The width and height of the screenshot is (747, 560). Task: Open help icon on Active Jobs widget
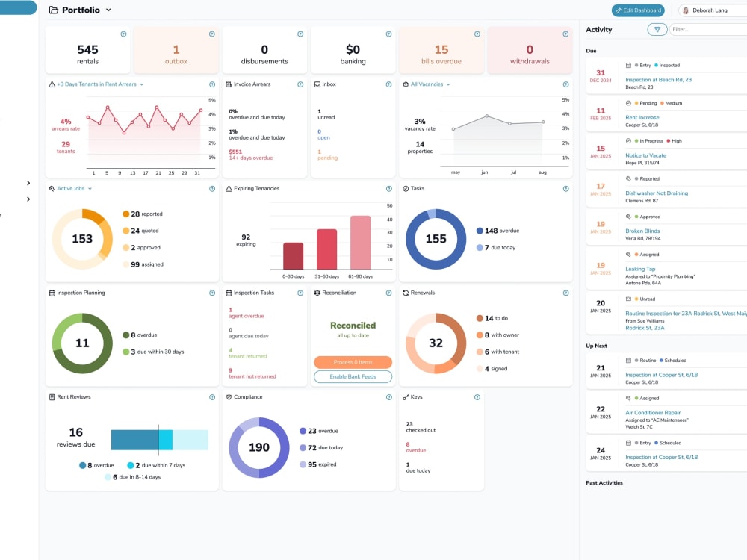(212, 189)
